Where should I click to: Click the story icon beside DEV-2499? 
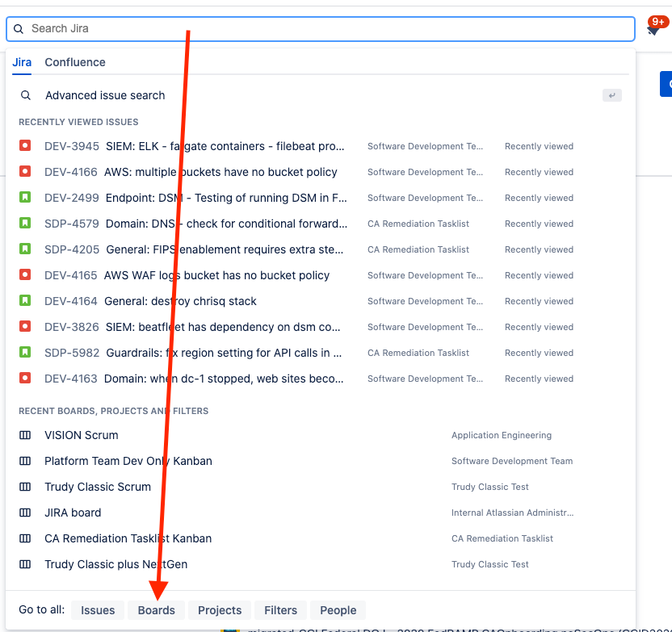(25, 197)
